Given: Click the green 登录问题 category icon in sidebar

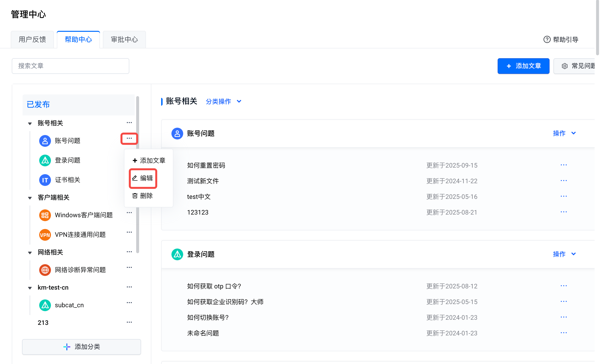Looking at the screenshot, I should coord(45,160).
